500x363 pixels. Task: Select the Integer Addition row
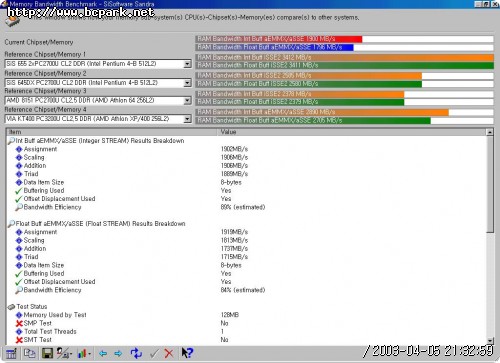[x=247, y=166]
